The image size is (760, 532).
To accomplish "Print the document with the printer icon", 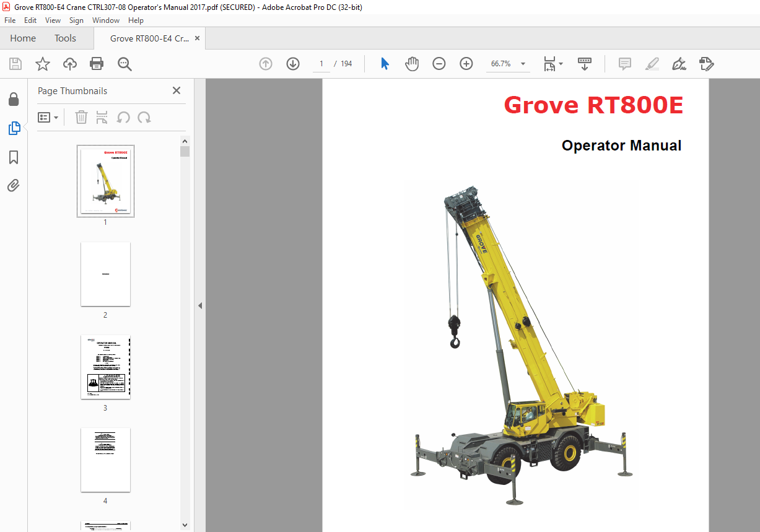I will [97, 64].
